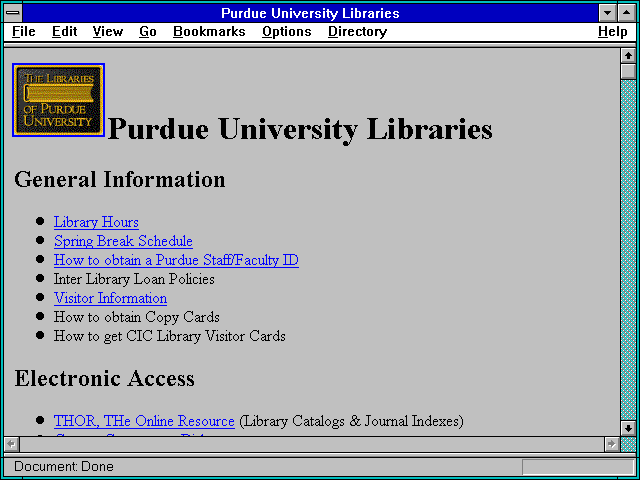The width and height of the screenshot is (640, 480).
Task: Click the title bar minimize arrow
Action: pos(607,13)
